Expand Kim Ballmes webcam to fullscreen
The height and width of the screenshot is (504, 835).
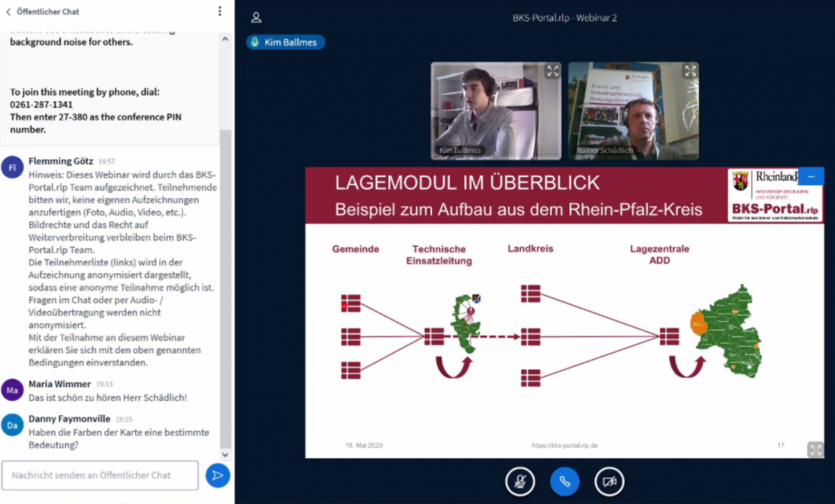point(552,71)
